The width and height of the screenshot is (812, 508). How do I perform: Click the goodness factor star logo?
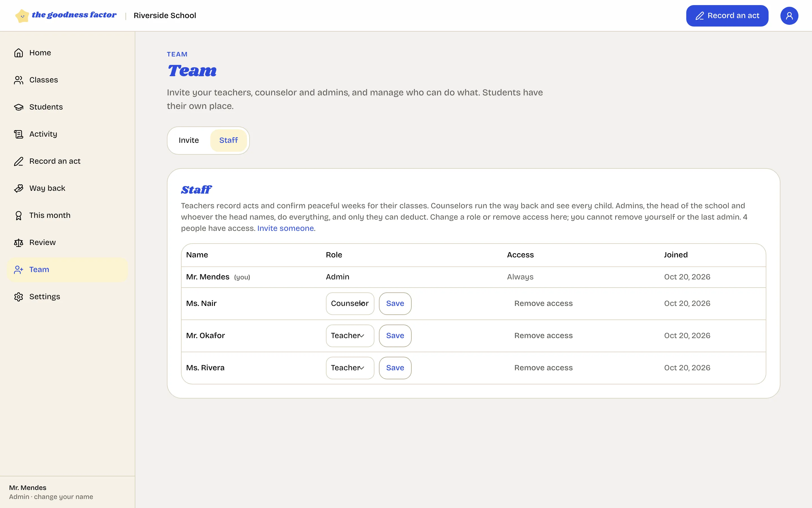click(22, 16)
